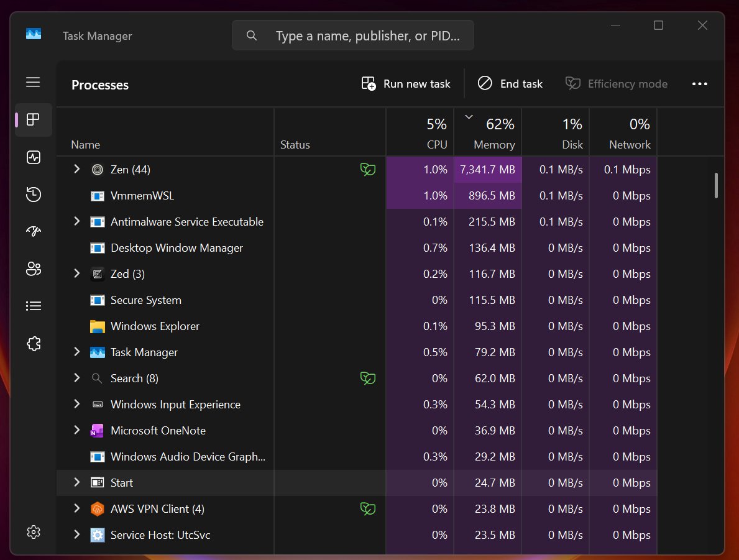739x560 pixels.
Task: Click the memory value 116.7 MB
Action: 492,274
